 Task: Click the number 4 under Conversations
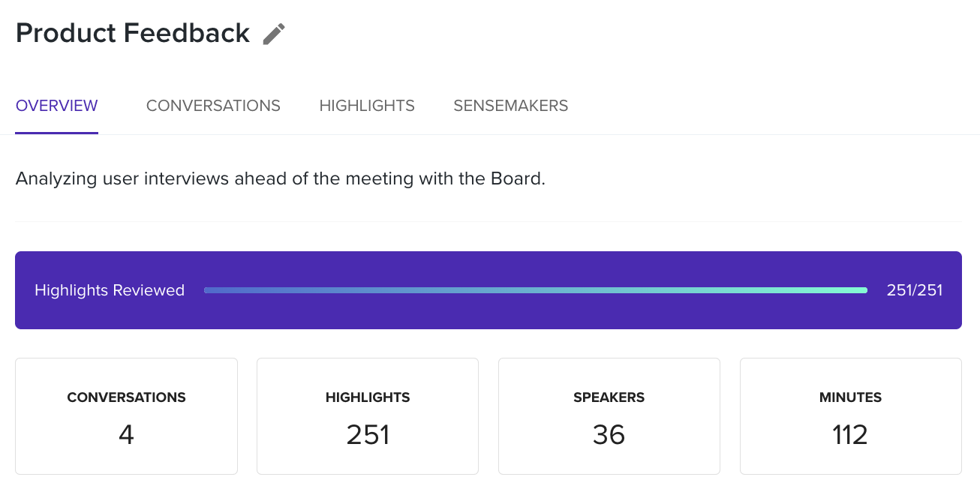tap(126, 435)
